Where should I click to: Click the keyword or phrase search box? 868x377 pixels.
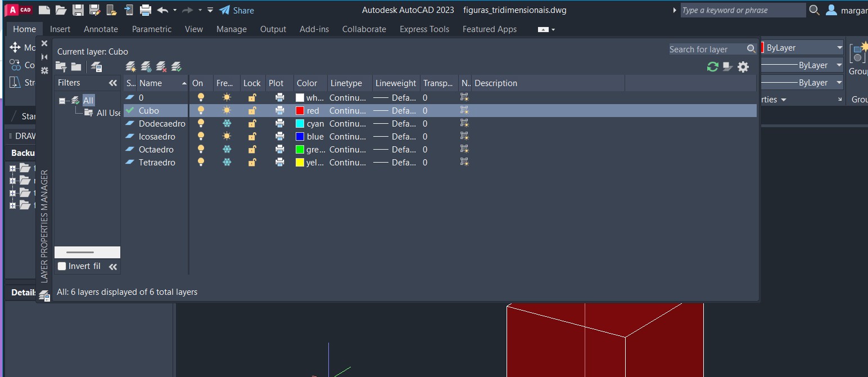click(743, 10)
